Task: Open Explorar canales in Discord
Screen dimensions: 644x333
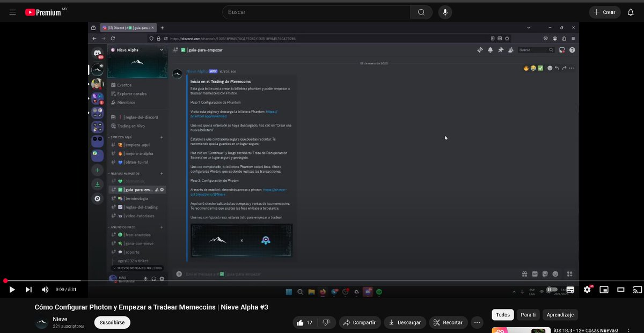Action: [130, 94]
